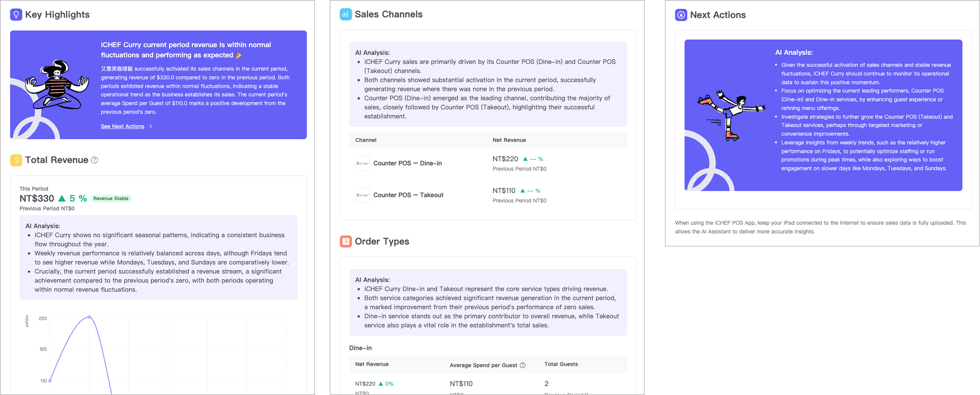The height and width of the screenshot is (395, 980).
Task: Click iCHEF logo beside Counter POS Takeout
Action: pyautogui.click(x=362, y=195)
